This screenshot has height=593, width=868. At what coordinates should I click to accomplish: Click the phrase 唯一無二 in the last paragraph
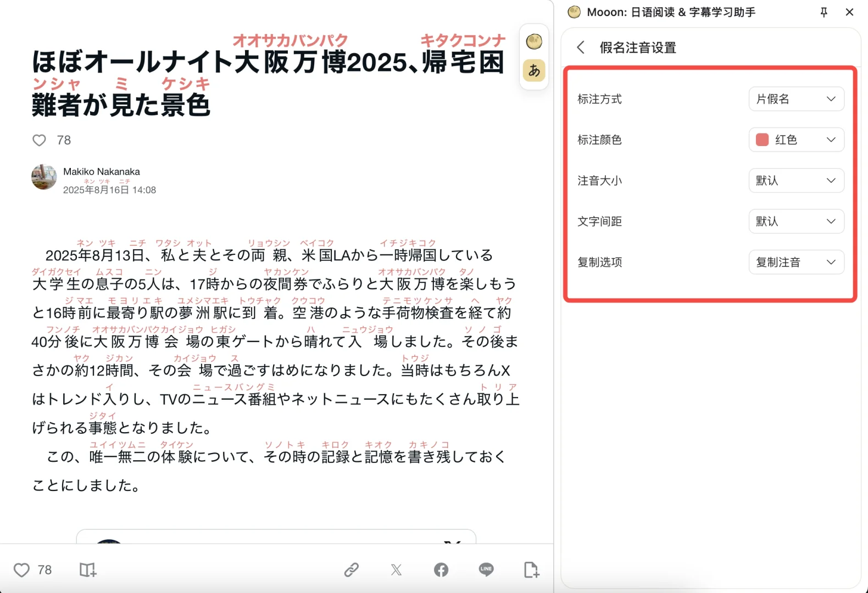(118, 457)
